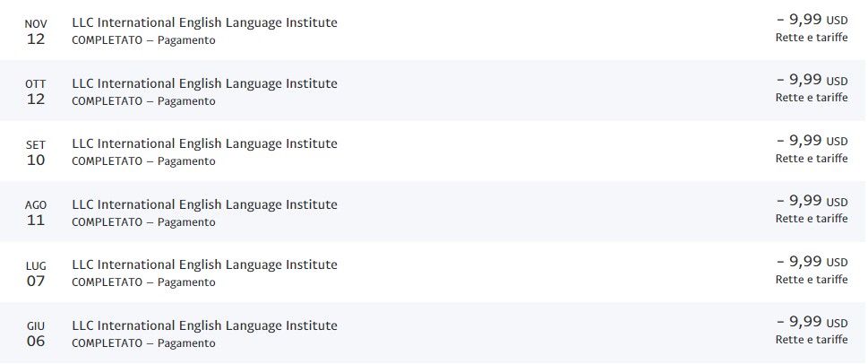The width and height of the screenshot is (868, 364).
Task: Click the NOV 12 date label
Action: click(36, 30)
